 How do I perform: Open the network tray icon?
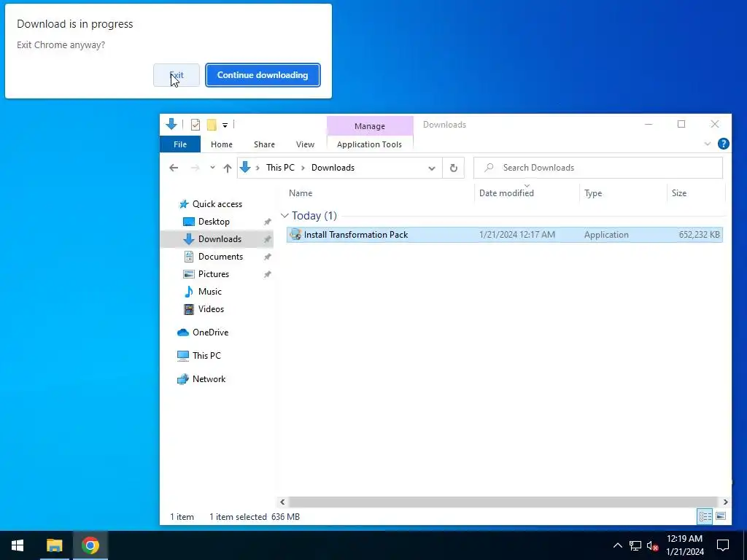pyautogui.click(x=635, y=545)
